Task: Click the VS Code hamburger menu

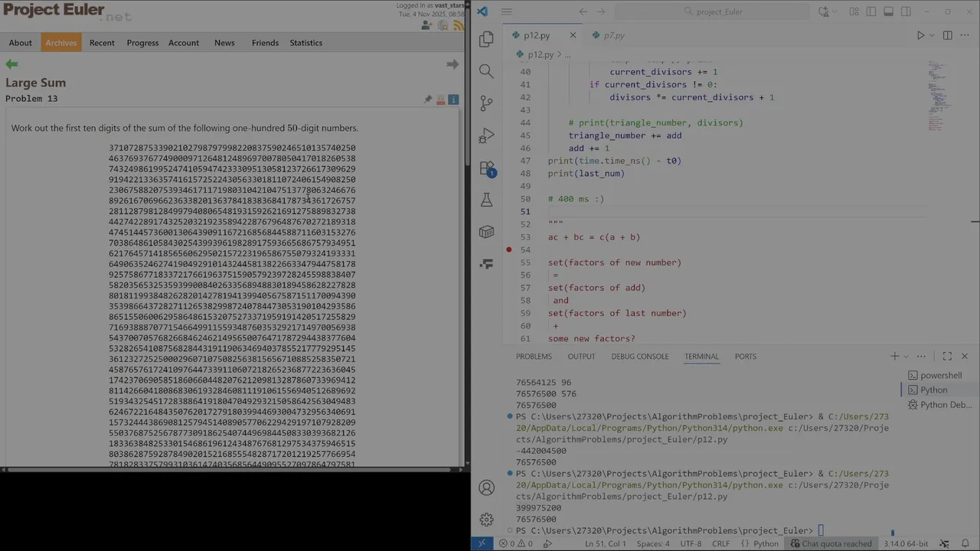Action: [x=506, y=11]
